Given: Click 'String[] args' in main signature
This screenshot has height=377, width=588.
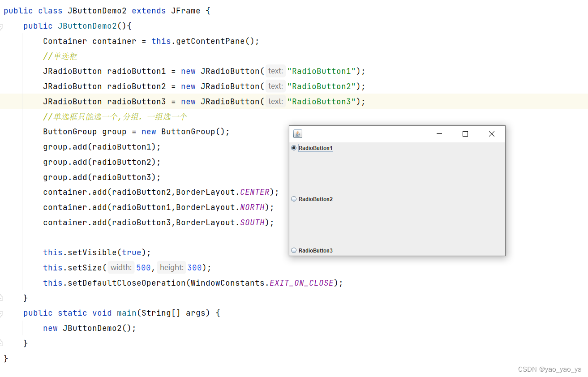Looking at the screenshot, I should pos(173,313).
